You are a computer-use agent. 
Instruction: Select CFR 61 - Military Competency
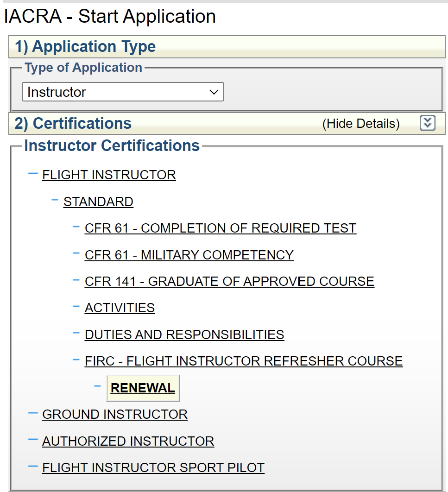(x=189, y=255)
